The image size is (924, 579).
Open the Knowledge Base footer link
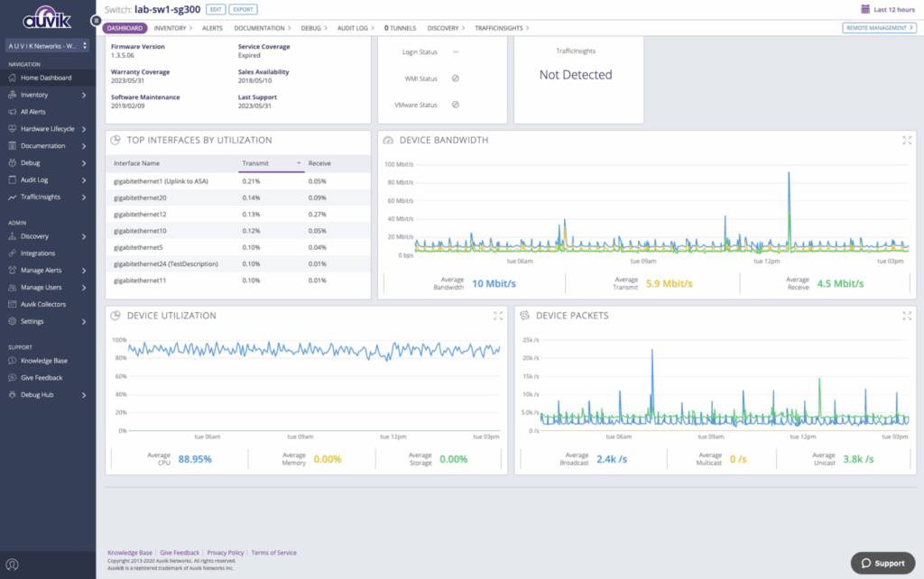(x=130, y=553)
